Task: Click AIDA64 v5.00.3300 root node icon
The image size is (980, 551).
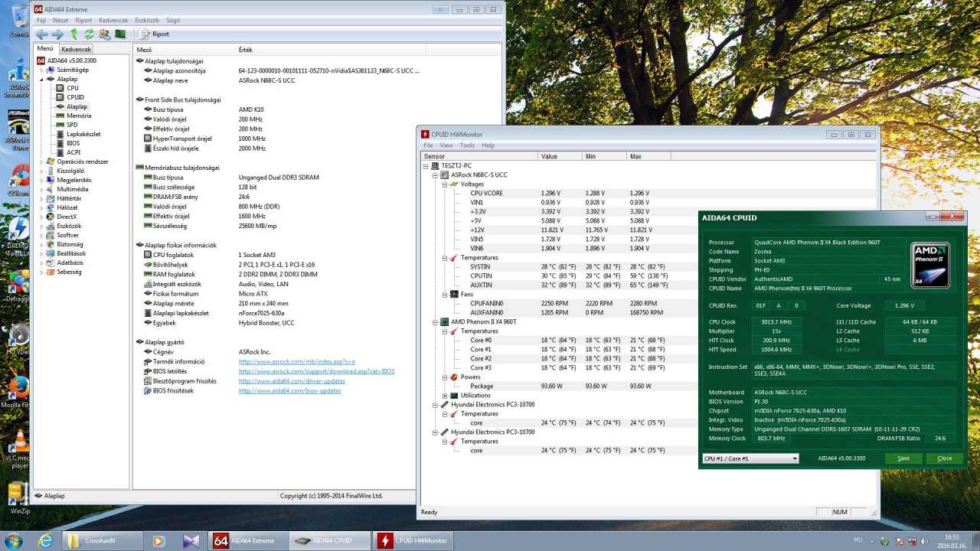Action: pyautogui.click(x=41, y=60)
